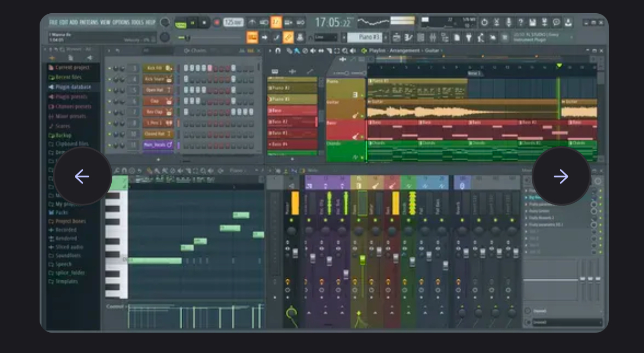Open the Piano #3 pattern selector
The width and height of the screenshot is (644, 353).
point(365,37)
